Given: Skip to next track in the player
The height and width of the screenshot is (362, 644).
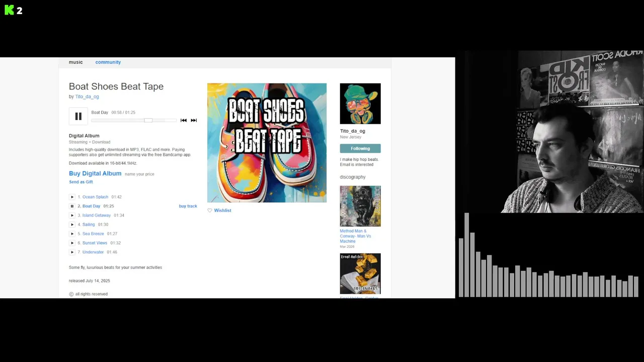Looking at the screenshot, I should click(x=194, y=120).
